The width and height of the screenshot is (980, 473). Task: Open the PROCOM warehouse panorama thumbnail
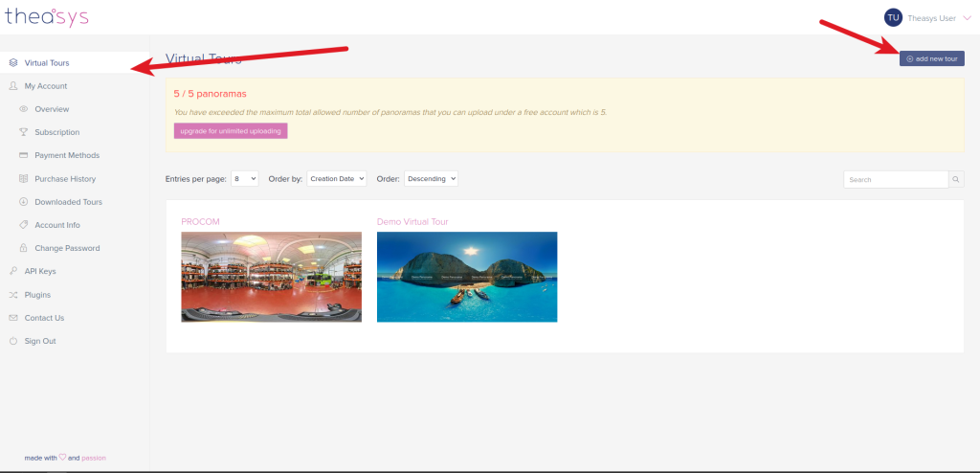coord(271,277)
